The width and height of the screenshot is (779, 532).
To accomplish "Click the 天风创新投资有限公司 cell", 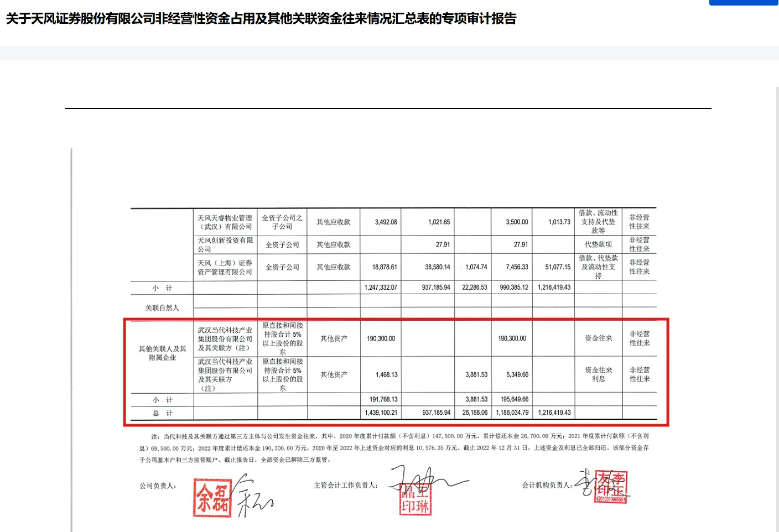I will point(225,244).
